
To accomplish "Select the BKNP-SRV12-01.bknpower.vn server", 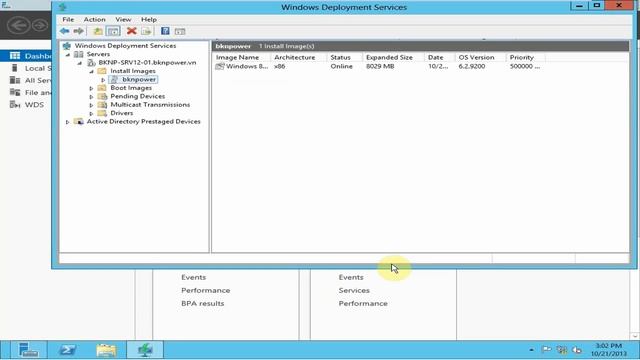I will (x=147, y=62).
